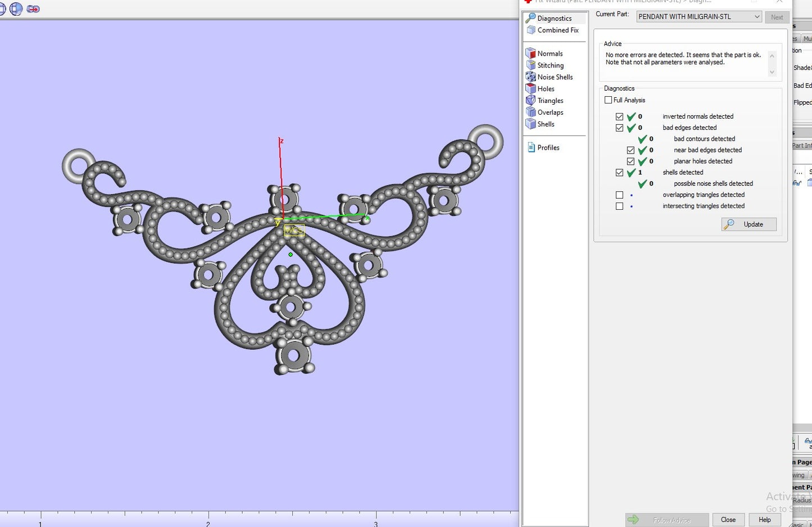Screen dimensions: 812x527
Task: Click the Close button in Fix Wizard
Action: [728, 520]
